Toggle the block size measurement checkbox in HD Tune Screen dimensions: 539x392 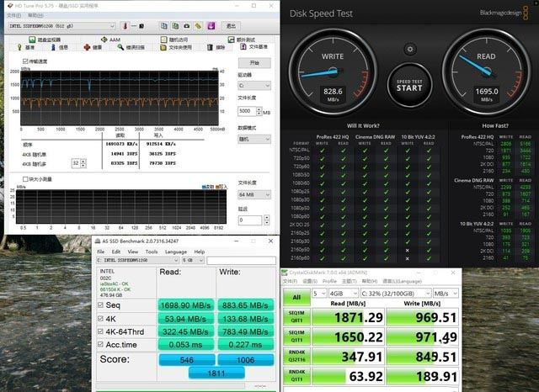coord(25,179)
